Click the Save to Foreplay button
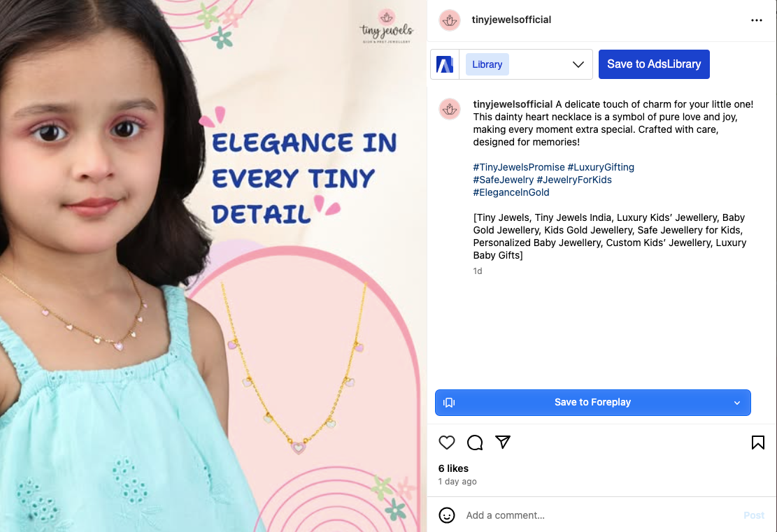 [x=592, y=403]
